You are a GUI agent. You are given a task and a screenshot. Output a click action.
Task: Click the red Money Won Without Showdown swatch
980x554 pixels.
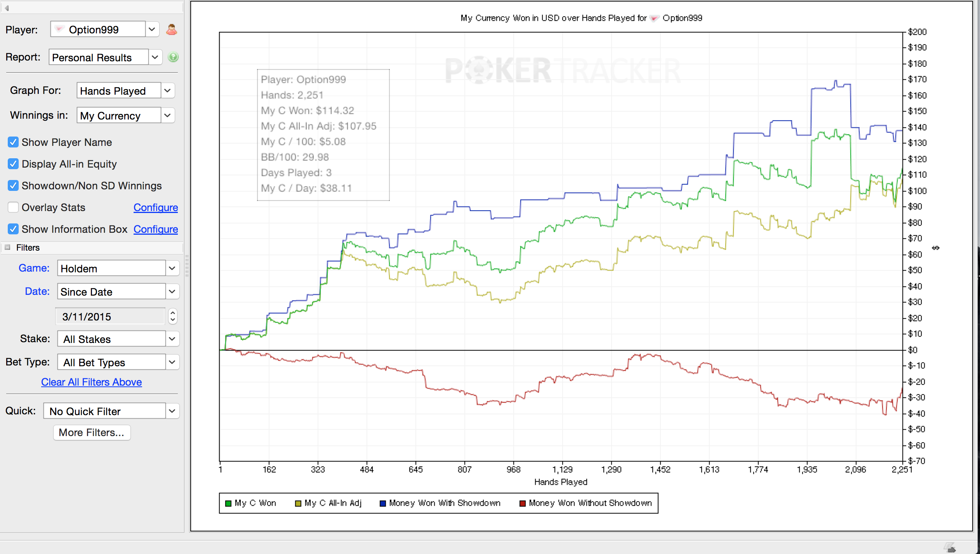[x=522, y=504]
